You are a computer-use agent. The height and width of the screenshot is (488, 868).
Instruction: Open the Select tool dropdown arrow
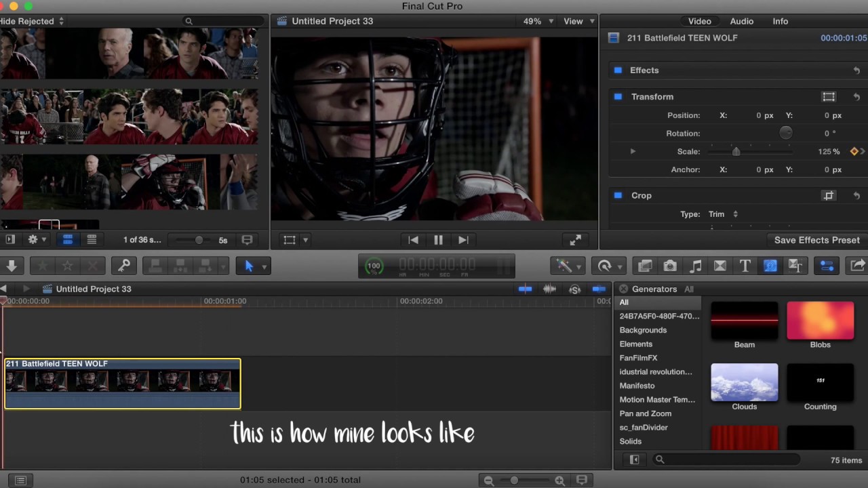pyautogui.click(x=264, y=267)
